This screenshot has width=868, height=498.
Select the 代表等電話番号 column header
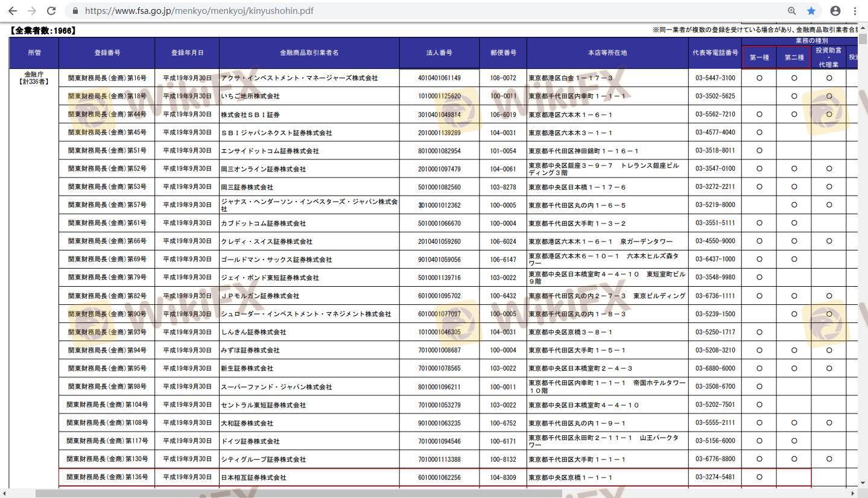(715, 53)
